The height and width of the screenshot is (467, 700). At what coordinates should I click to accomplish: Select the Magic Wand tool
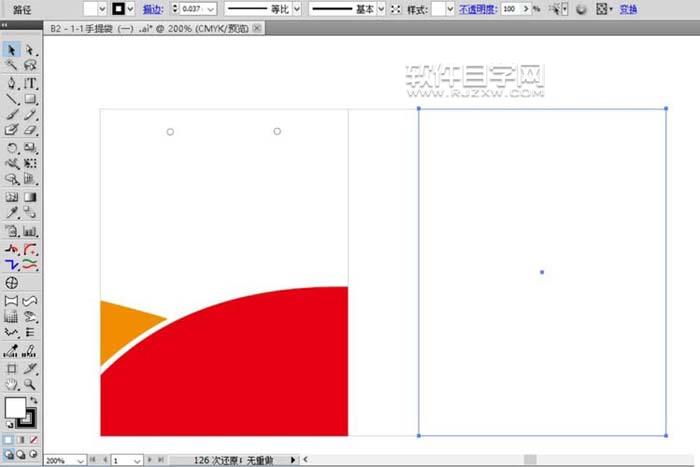pyautogui.click(x=11, y=65)
